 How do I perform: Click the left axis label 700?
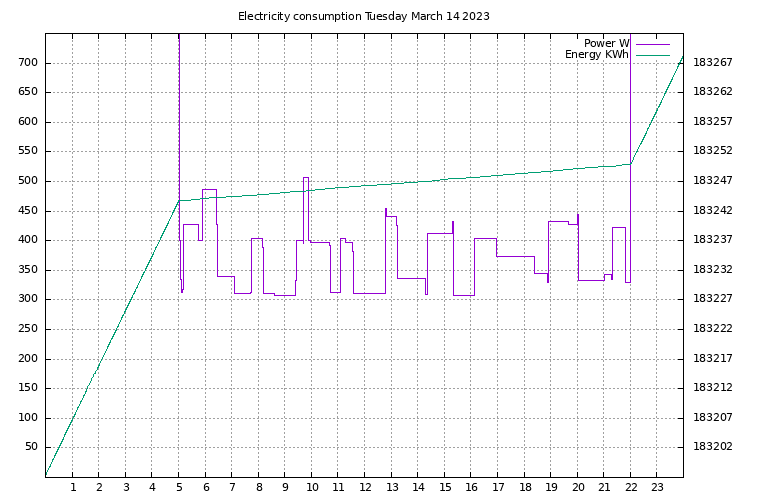[x=28, y=63]
